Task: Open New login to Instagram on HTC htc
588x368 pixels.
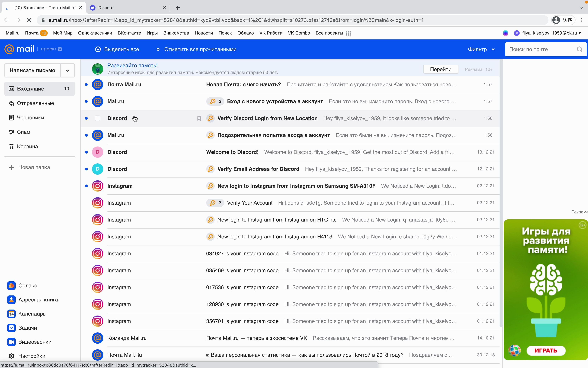Action: [x=290, y=220]
